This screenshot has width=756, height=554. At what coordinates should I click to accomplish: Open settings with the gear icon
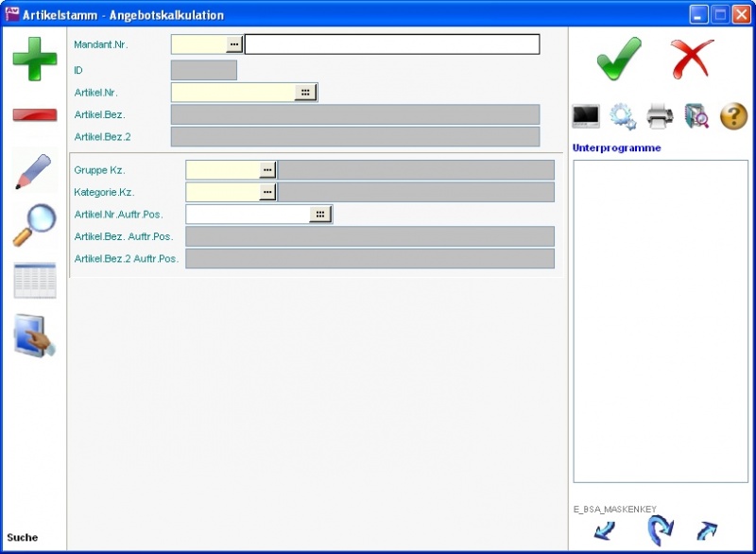pos(622,116)
